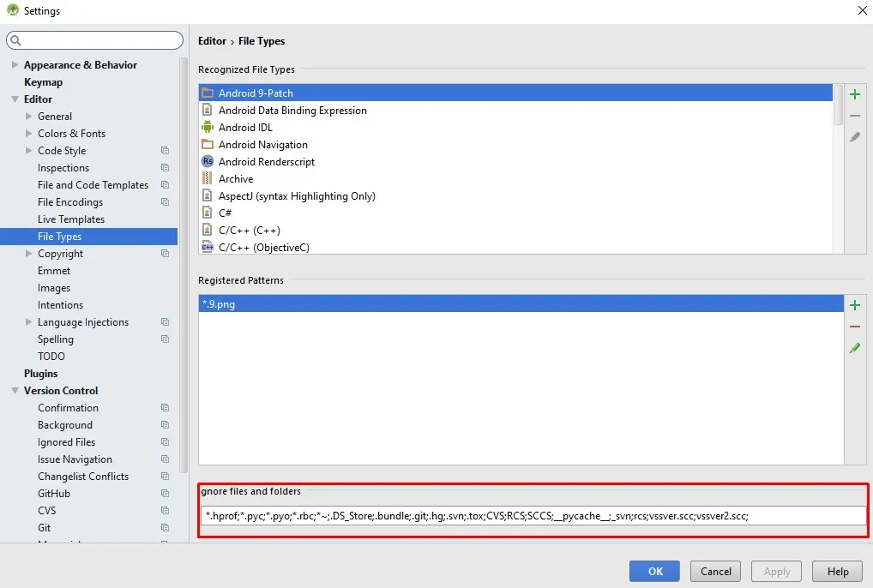The image size is (873, 588).
Task: Click project-level icon beside Copyright
Action: pyautogui.click(x=165, y=253)
